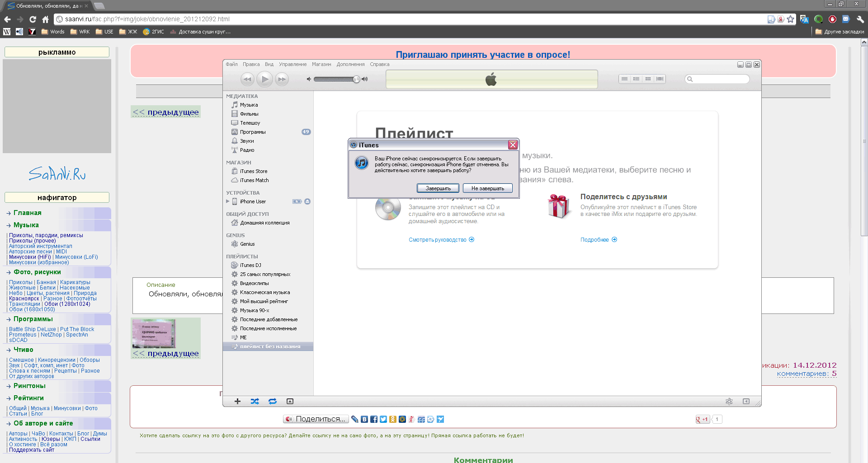Click the iTunes previous track button

(247, 79)
